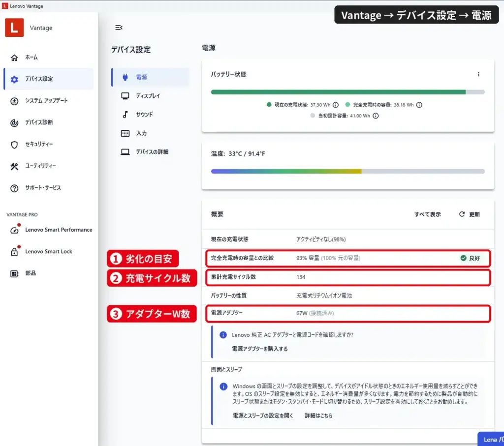The width and height of the screenshot is (504, 446).
Task: Open the three-dot menu on バッテリー状態 card
Action: (x=478, y=74)
